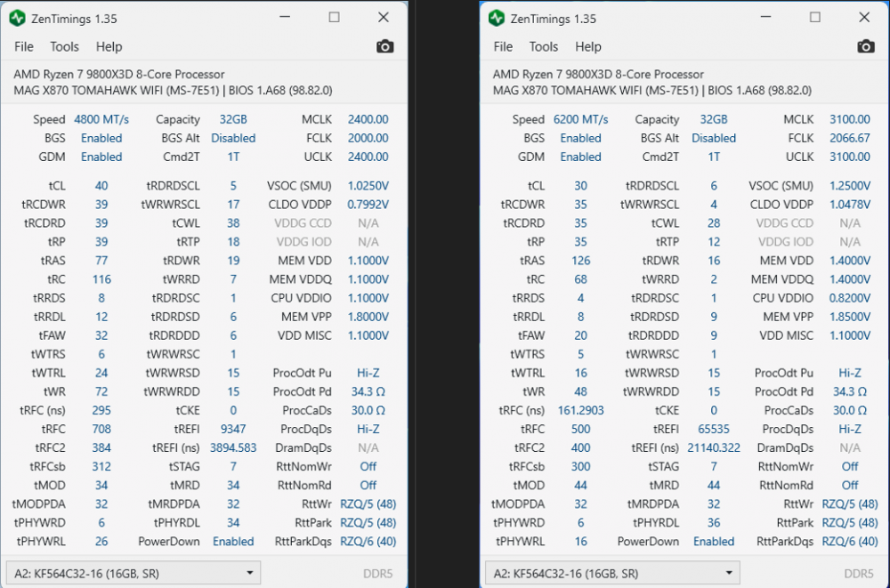Click ZenTimings logo icon in left title bar
The height and width of the screenshot is (588, 890).
click(17, 18)
